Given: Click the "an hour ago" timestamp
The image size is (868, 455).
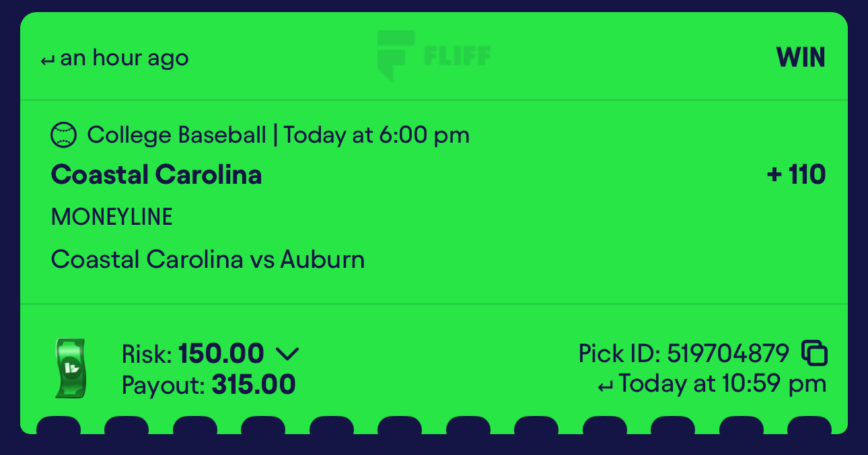Looking at the screenshot, I should coord(124,58).
